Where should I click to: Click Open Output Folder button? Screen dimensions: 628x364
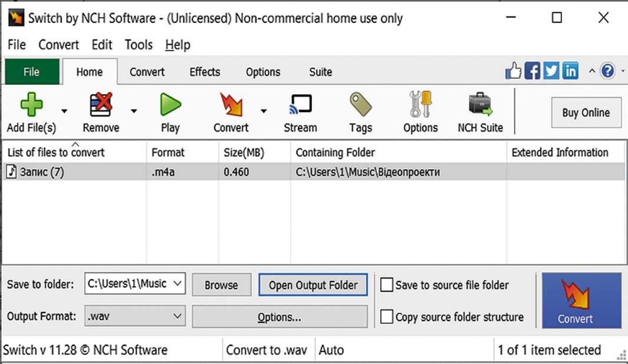pos(313,285)
